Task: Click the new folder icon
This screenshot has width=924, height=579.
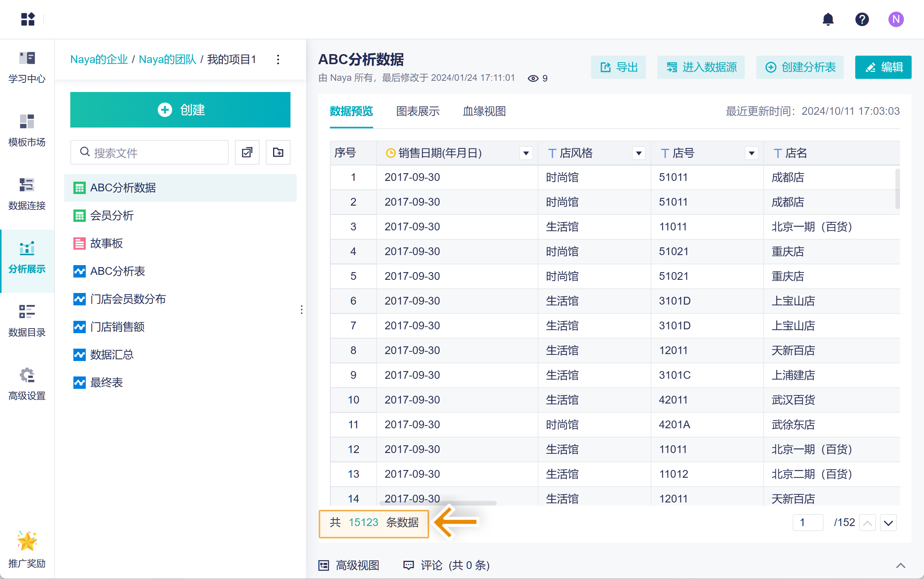Action: tap(278, 152)
